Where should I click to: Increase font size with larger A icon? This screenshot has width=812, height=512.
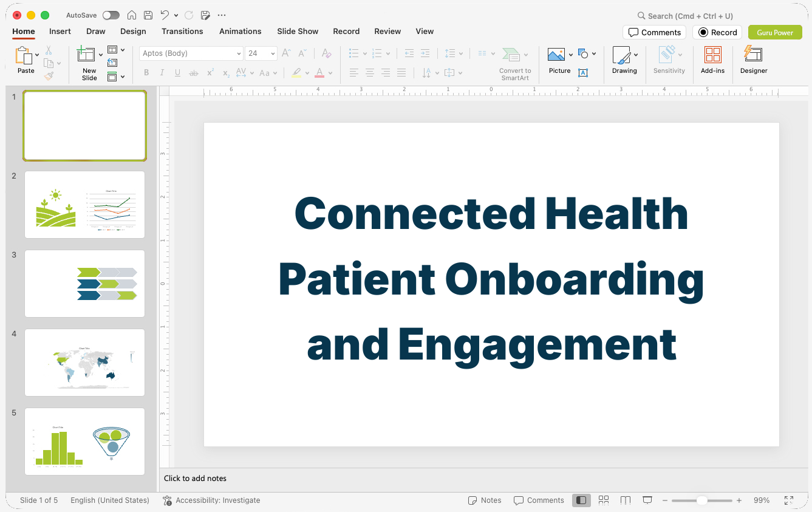[287, 53]
